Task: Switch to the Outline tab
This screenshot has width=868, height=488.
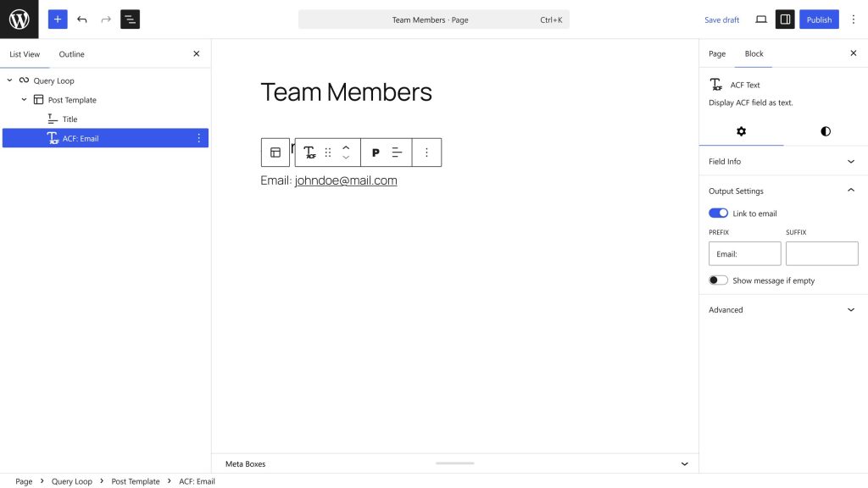Action: click(x=71, y=54)
